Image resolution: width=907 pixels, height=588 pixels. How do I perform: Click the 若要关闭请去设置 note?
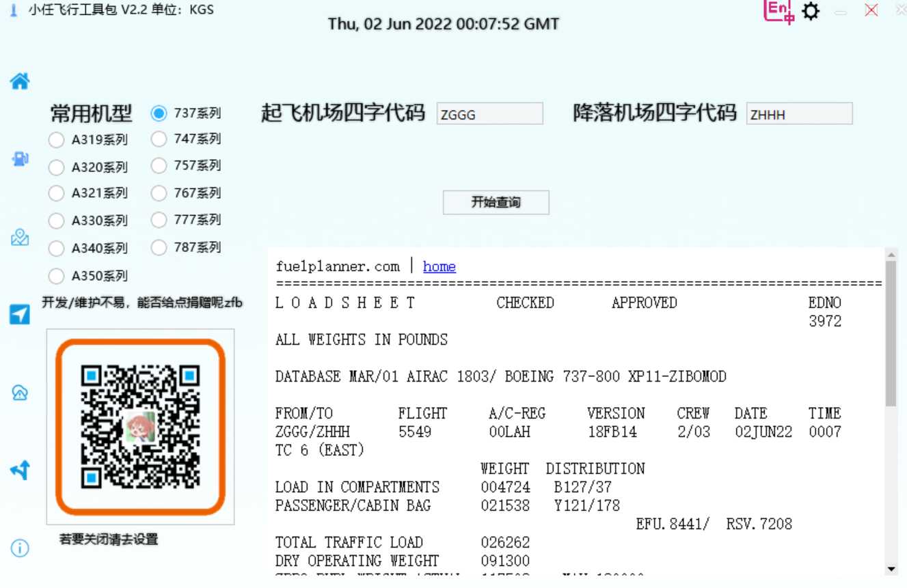point(109,540)
